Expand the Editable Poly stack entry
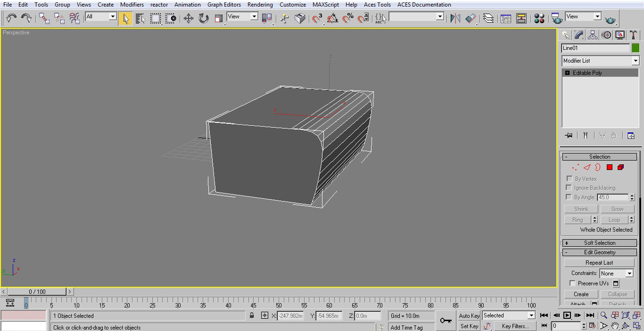644x331 pixels. (x=567, y=73)
